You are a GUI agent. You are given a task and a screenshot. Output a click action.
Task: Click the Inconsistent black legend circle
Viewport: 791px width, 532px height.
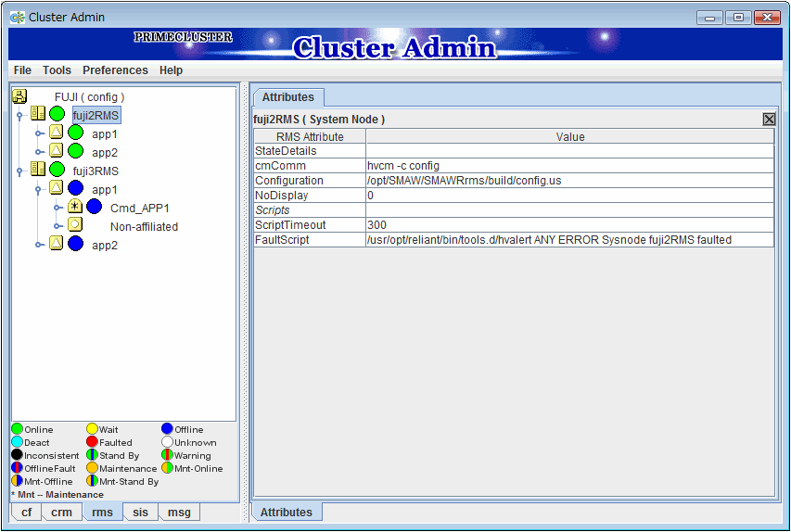[x=17, y=455]
